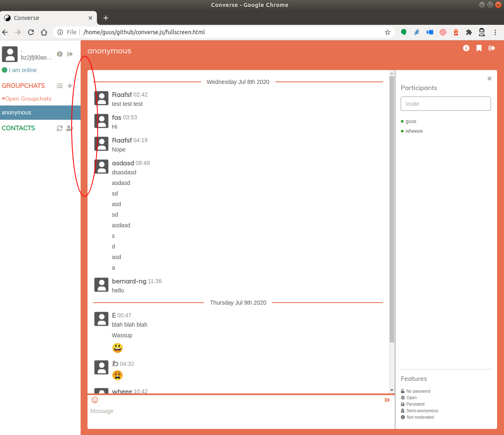504x435 pixels.
Task: Click the 'Semi-anonymous' feature
Action: coord(422,411)
